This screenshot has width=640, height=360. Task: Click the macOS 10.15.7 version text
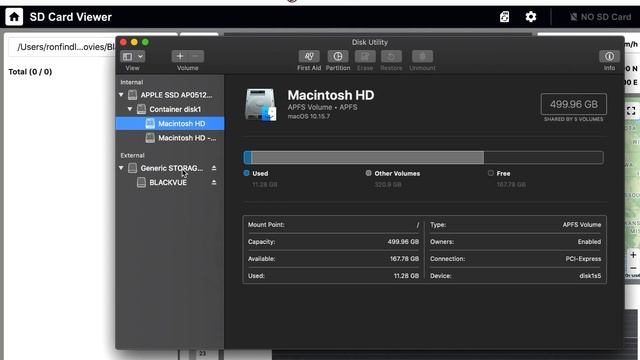pos(309,116)
